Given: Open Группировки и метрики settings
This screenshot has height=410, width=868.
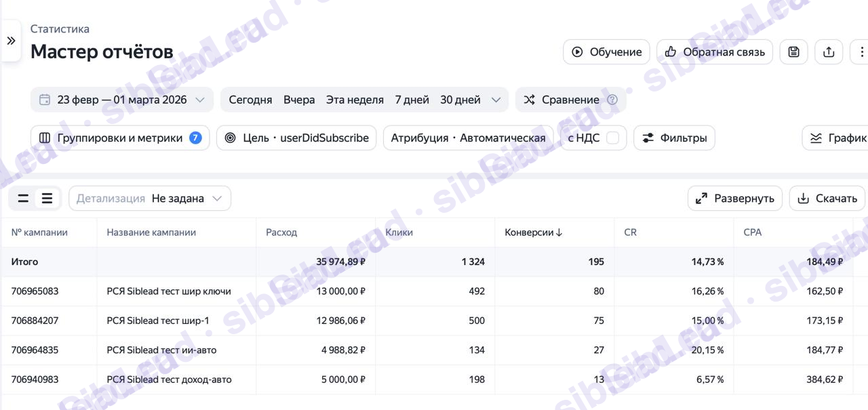Looking at the screenshot, I should (120, 138).
